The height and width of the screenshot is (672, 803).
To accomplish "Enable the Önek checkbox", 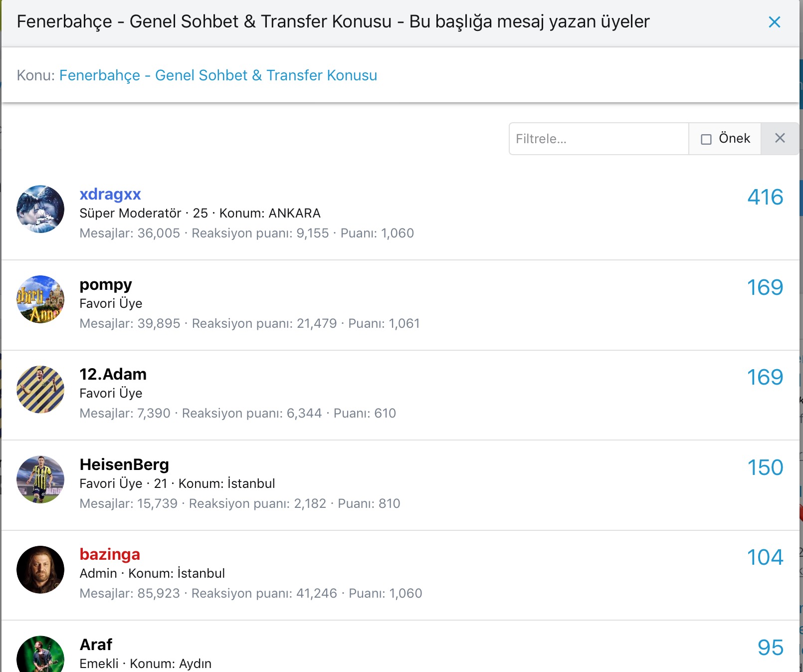I will [x=706, y=139].
